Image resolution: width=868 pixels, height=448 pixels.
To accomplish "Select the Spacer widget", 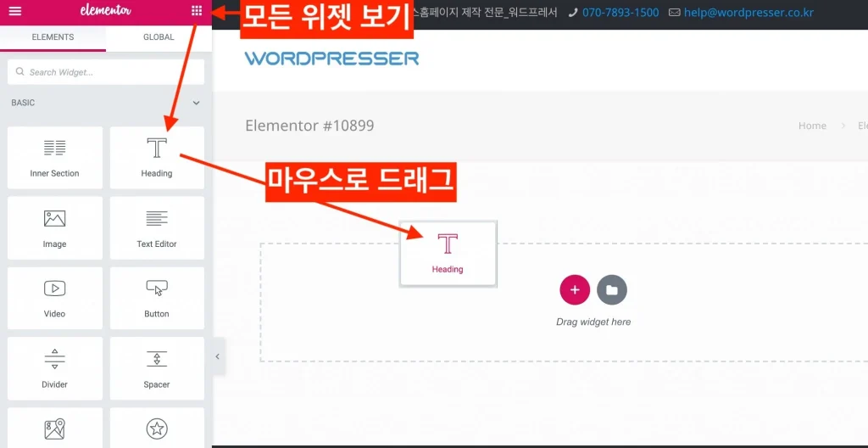I will coord(157,368).
